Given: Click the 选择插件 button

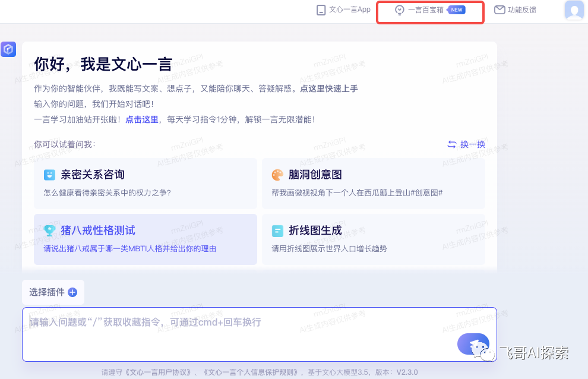Looking at the screenshot, I should pyautogui.click(x=52, y=292).
